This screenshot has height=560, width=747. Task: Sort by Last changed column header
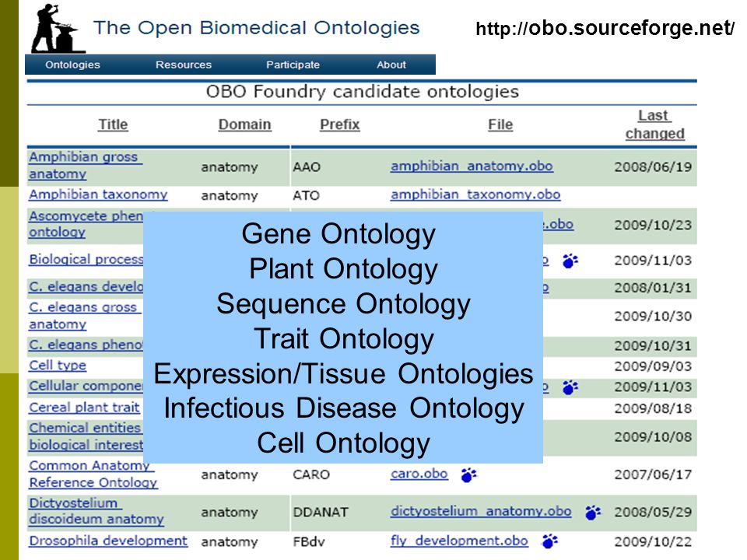(654, 124)
